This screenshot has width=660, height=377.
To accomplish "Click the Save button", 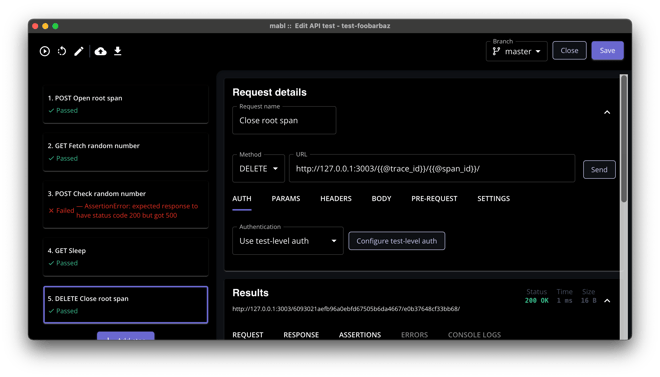I will [x=607, y=50].
